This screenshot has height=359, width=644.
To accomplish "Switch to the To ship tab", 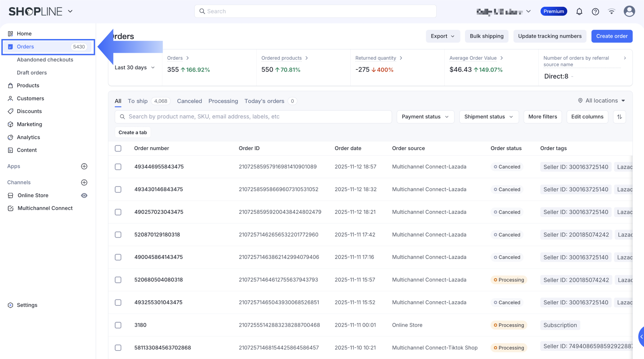I will (x=137, y=101).
